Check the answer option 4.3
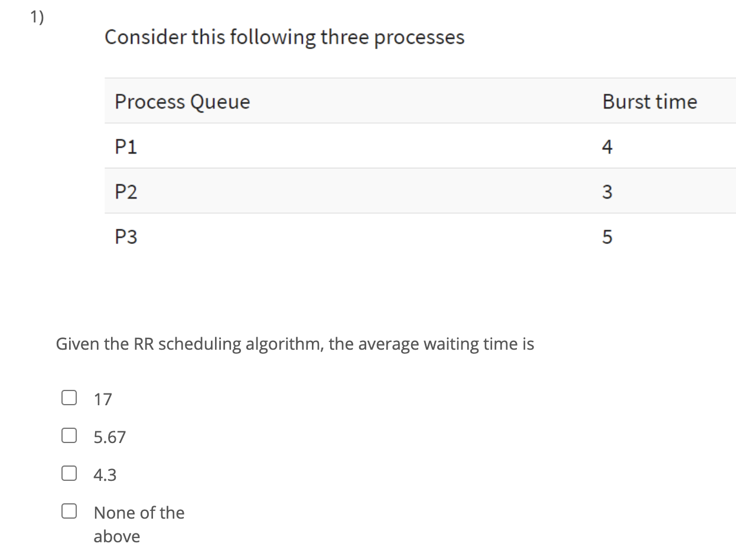 69,472
